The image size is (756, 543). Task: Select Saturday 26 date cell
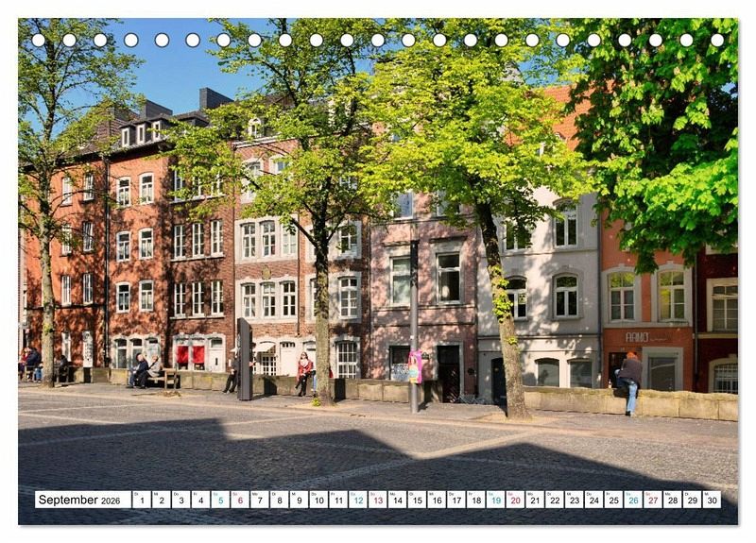633,500
